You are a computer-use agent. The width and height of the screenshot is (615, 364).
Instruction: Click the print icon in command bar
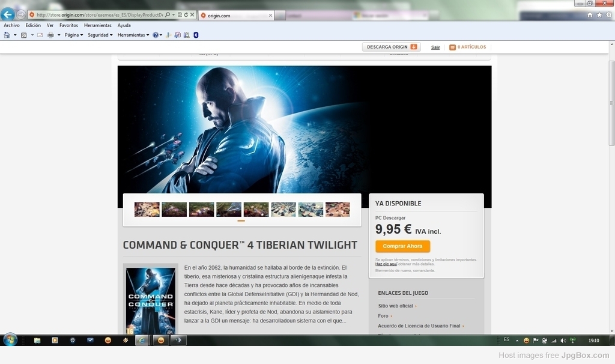(50, 35)
